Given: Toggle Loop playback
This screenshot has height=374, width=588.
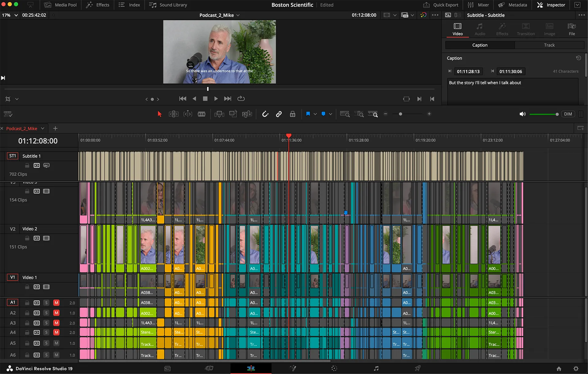Looking at the screenshot, I should point(241,99).
